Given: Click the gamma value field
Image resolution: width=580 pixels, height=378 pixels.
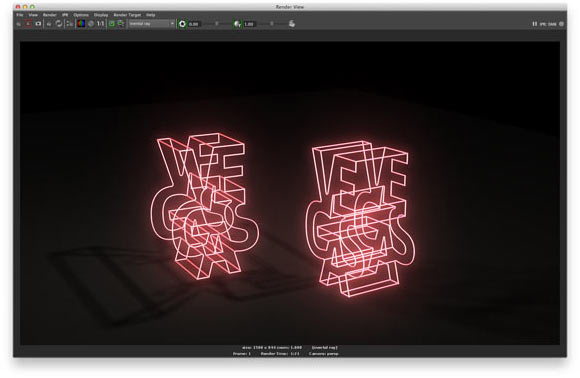Looking at the screenshot, I should point(249,24).
